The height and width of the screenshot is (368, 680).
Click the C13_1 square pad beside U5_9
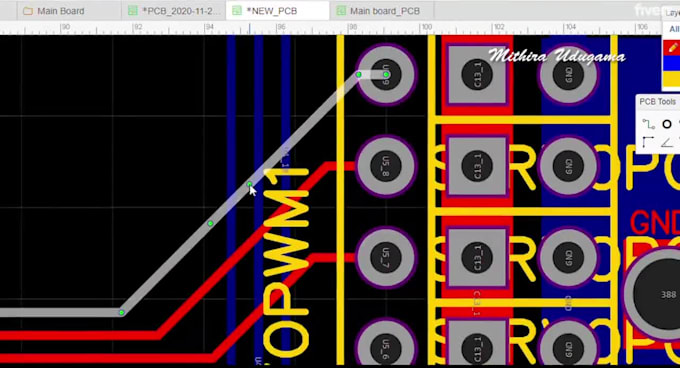[477, 75]
